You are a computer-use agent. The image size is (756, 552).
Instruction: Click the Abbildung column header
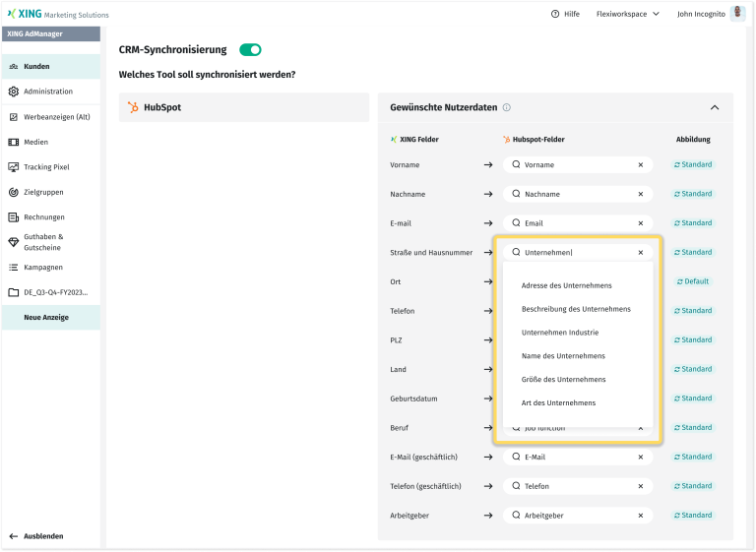pyautogui.click(x=693, y=140)
